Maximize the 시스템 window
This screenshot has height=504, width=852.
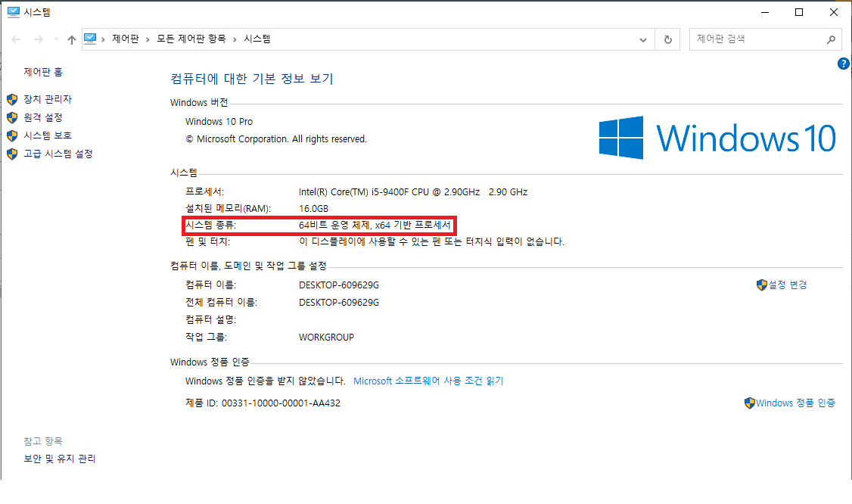pos(799,12)
